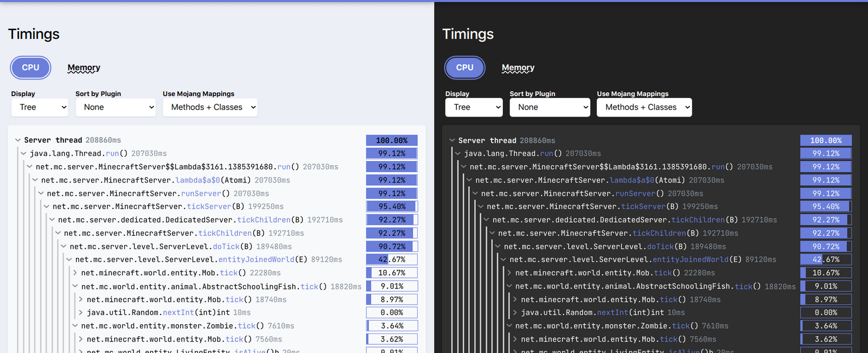Open Sort by Plugin dropdown in dark panel
Image resolution: width=868 pixels, height=353 pixels.
click(x=550, y=108)
